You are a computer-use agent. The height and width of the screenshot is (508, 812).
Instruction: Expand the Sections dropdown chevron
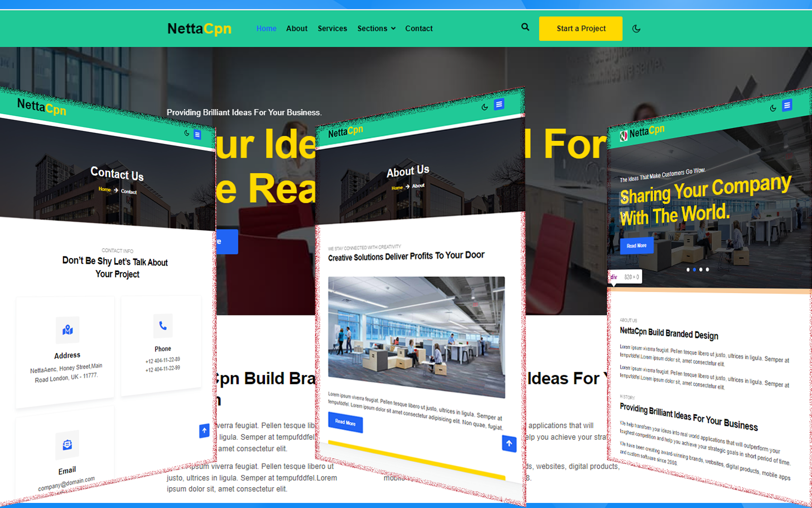393,28
